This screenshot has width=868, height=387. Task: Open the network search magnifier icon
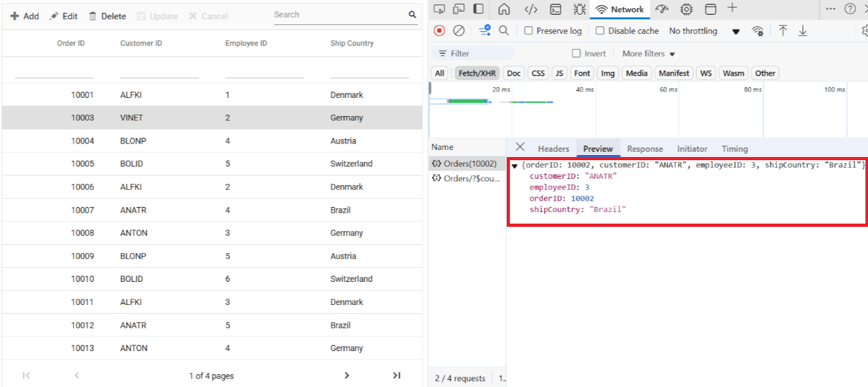pyautogui.click(x=504, y=31)
